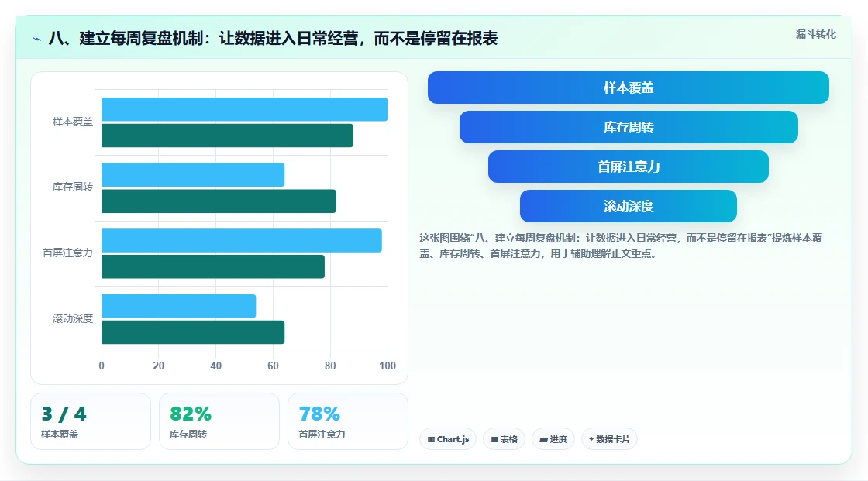Click the 库存周转 caption under 82%
The image size is (868, 481).
pyautogui.click(x=188, y=435)
